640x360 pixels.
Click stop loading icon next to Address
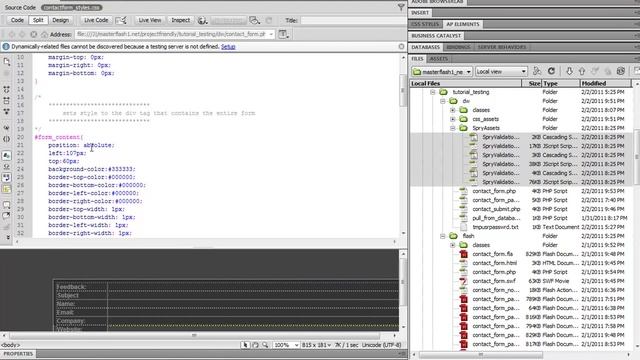(33, 35)
